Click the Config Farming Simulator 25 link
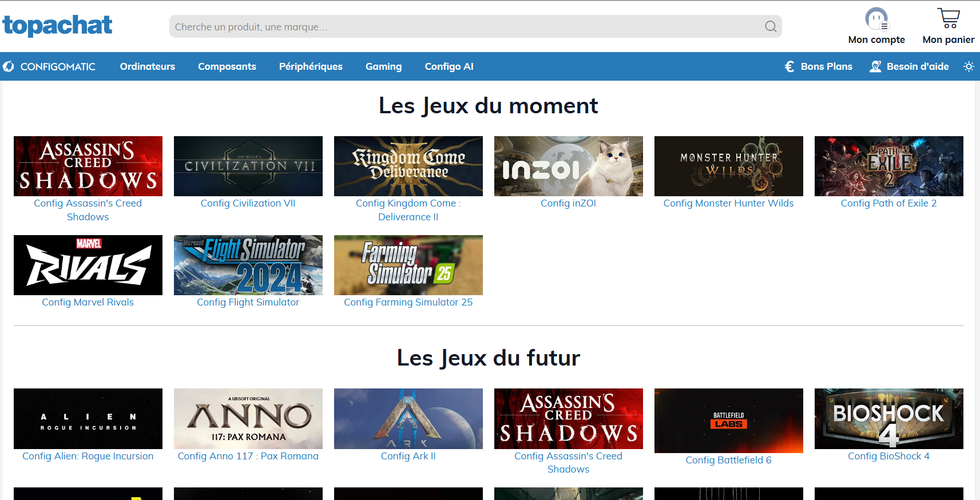Screen dimensions: 980x500 (408, 302)
